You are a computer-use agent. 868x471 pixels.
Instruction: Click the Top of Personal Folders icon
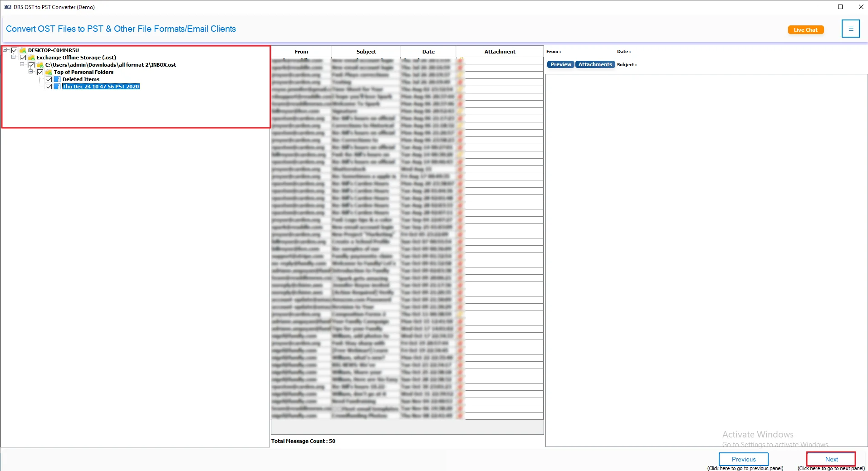[49, 72]
